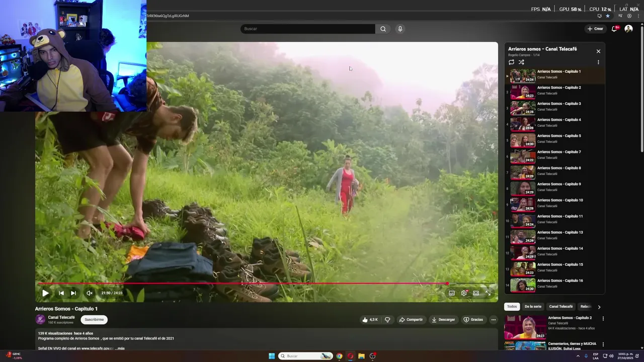Image resolution: width=644 pixels, height=362 pixels.
Task: Switch to theater mode view
Action: pyautogui.click(x=476, y=293)
